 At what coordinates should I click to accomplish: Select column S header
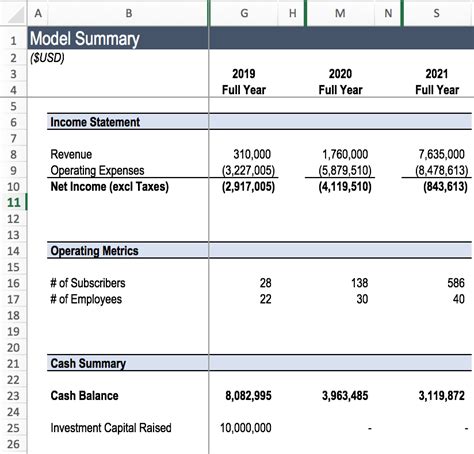[437, 13]
